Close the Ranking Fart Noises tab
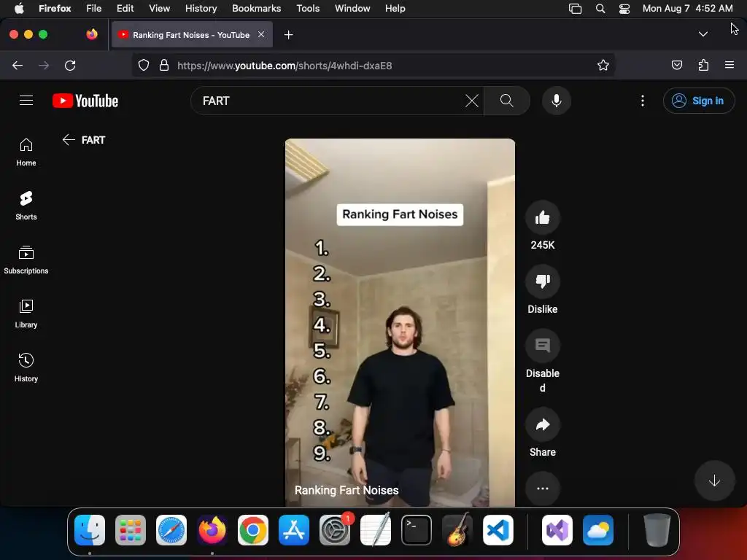747x560 pixels. pyautogui.click(x=261, y=34)
